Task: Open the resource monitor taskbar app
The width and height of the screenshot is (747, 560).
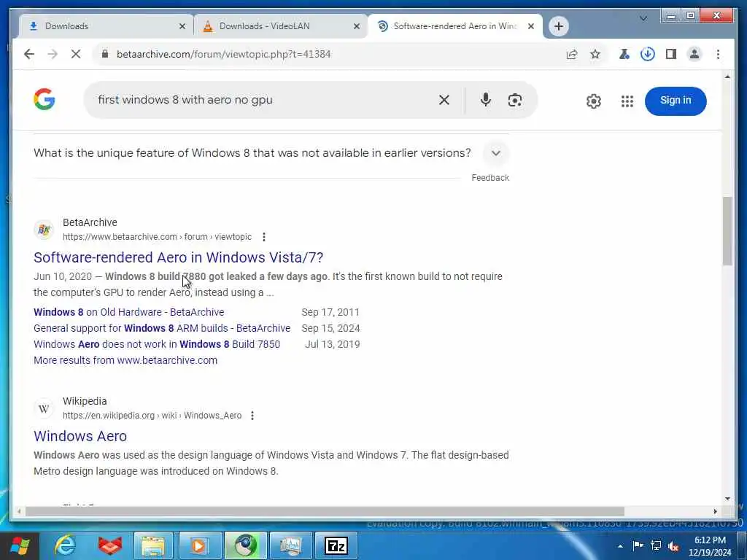Action: pyautogui.click(x=290, y=545)
